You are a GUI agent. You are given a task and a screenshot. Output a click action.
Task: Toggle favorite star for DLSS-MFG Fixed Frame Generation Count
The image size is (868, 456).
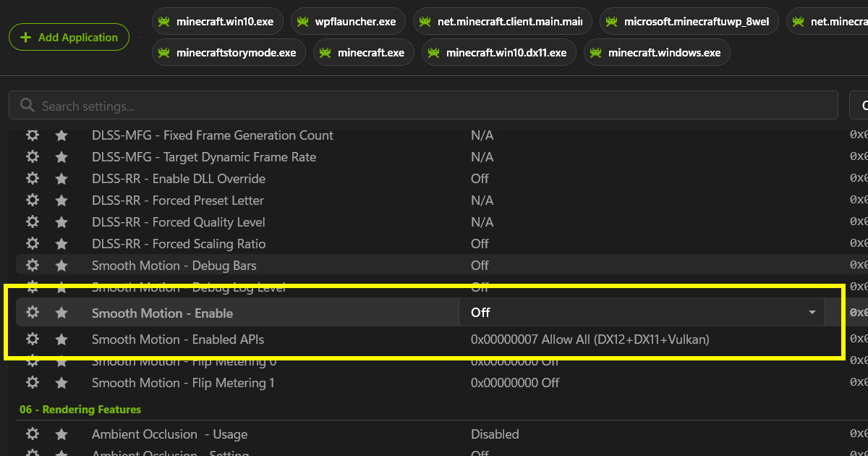click(61, 135)
